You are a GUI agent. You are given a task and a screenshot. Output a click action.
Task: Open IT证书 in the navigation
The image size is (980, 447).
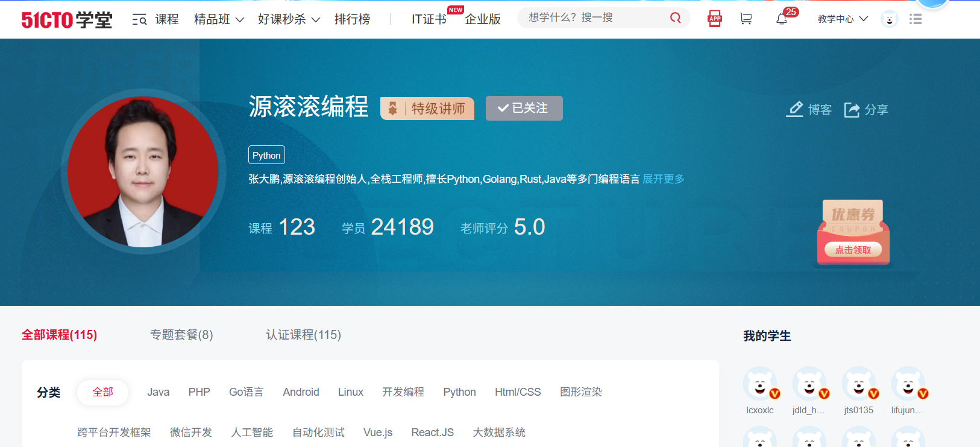[429, 19]
